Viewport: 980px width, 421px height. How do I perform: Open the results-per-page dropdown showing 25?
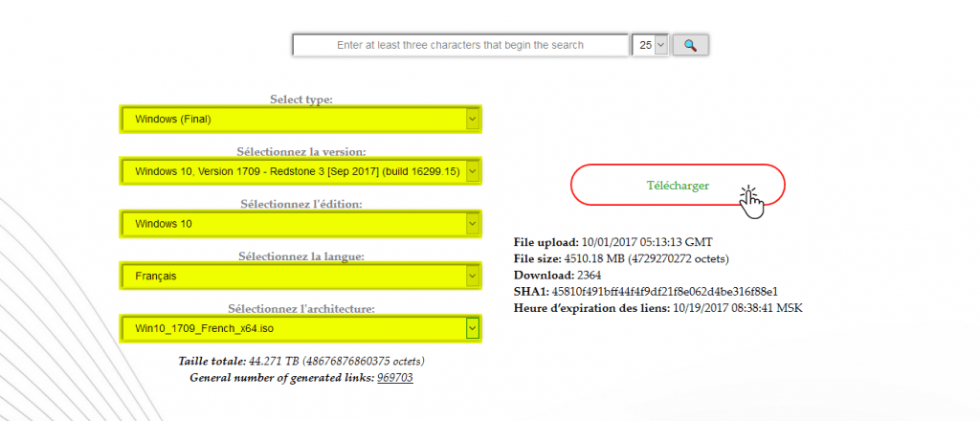tap(650, 45)
